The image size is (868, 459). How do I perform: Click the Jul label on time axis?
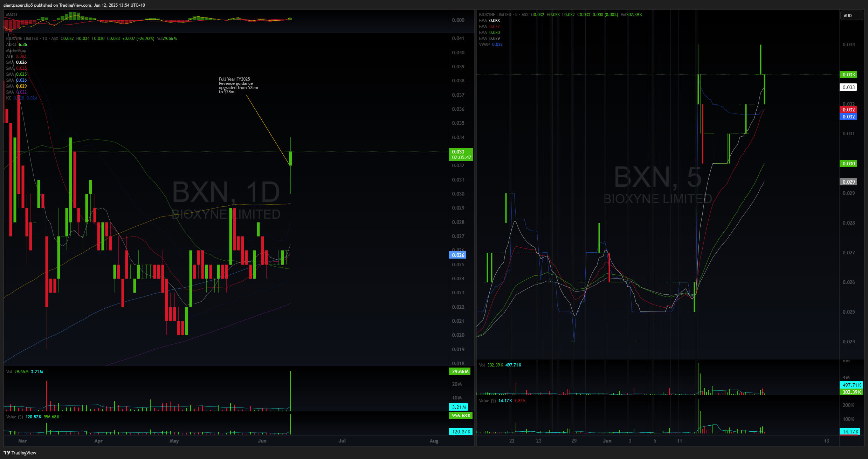pos(342,441)
